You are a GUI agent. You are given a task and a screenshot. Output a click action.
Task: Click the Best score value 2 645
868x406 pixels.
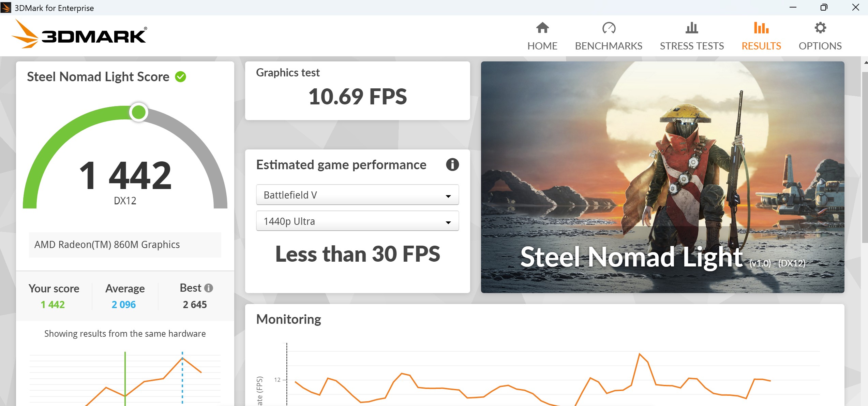(x=195, y=304)
